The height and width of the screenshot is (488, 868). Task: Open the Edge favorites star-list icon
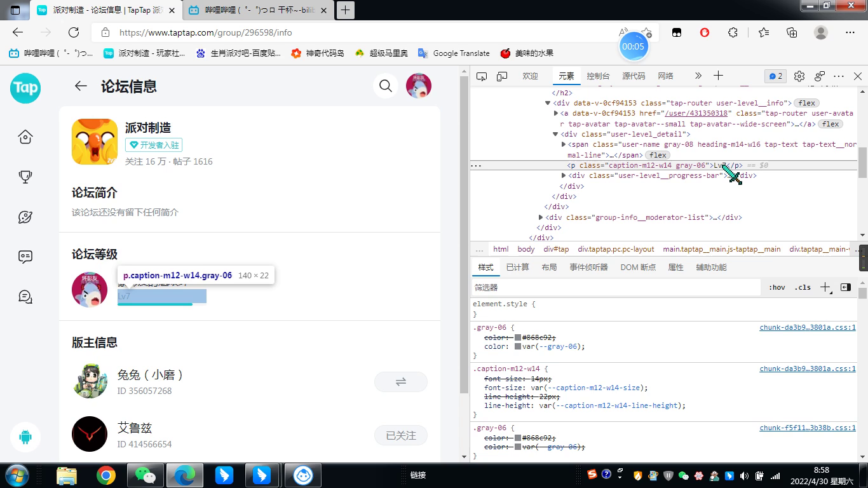click(764, 32)
